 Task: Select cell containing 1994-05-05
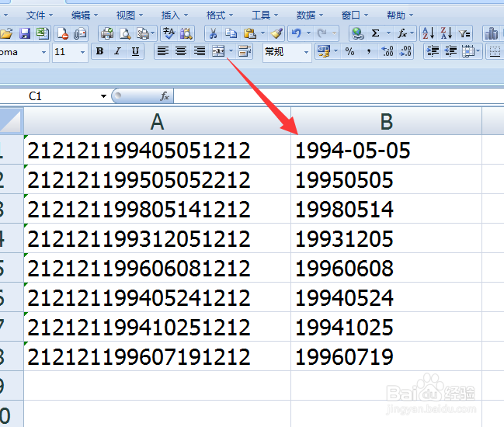(x=386, y=150)
